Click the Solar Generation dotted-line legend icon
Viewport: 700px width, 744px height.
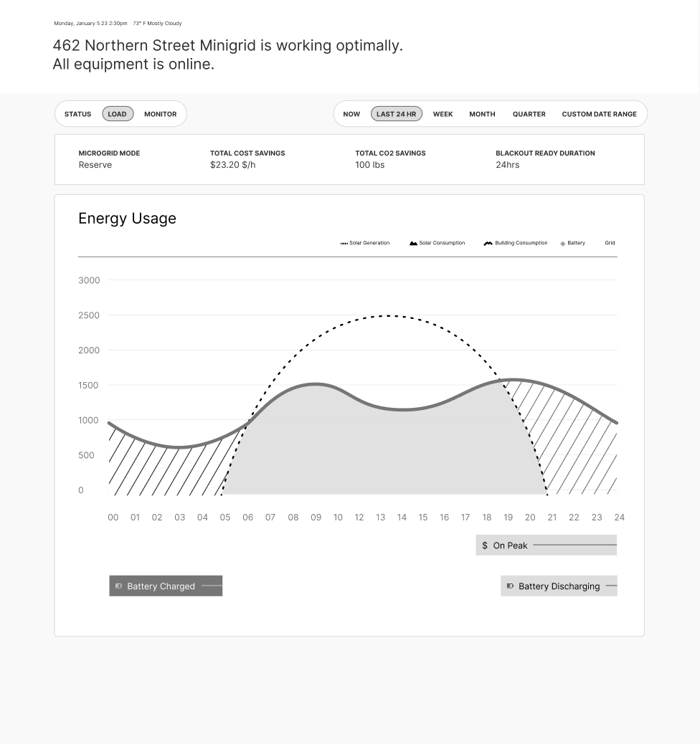coord(344,244)
